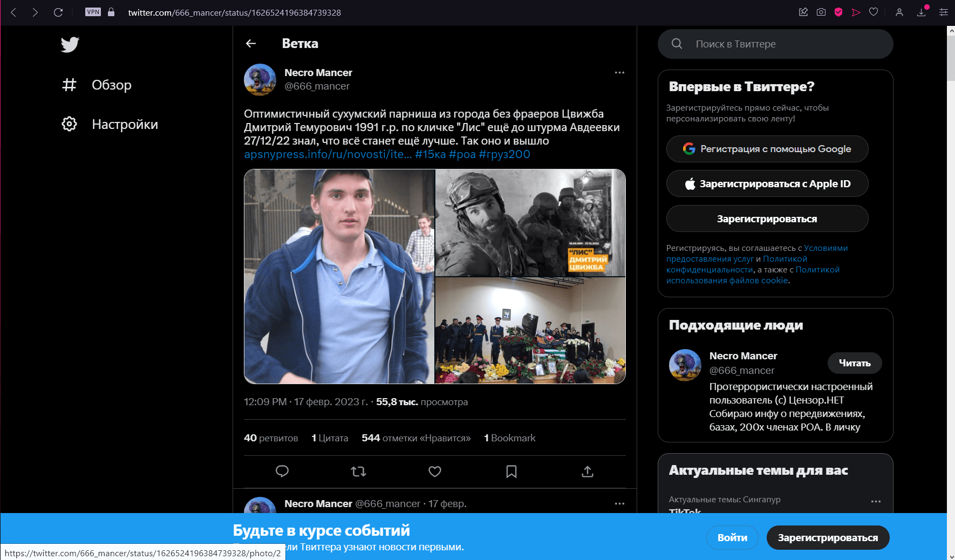Open the Обзор explore section
This screenshot has height=560, width=955.
point(96,85)
